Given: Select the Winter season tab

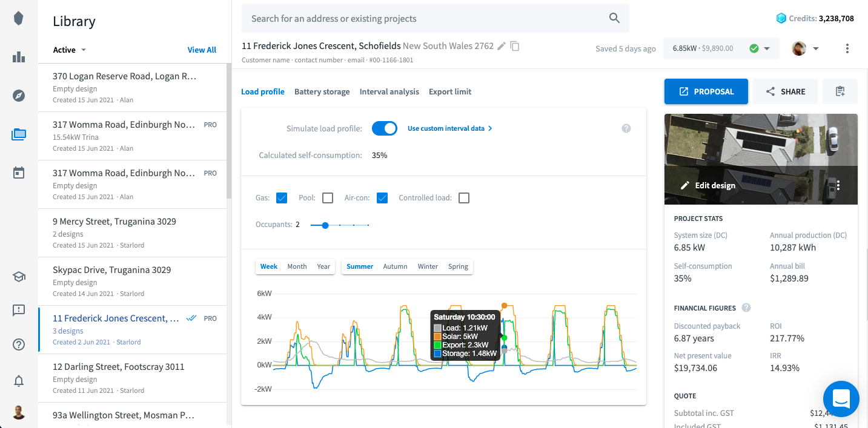Looking at the screenshot, I should [x=427, y=266].
